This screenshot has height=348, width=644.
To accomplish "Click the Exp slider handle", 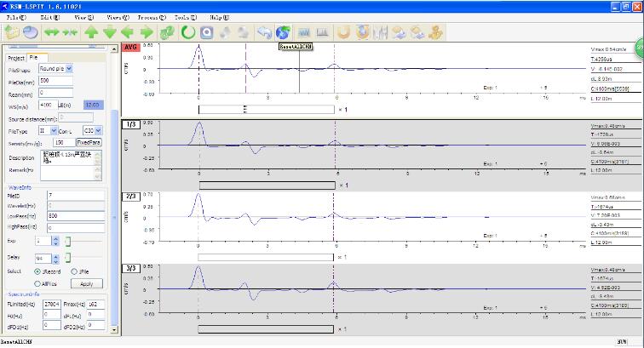I will 68,242.
